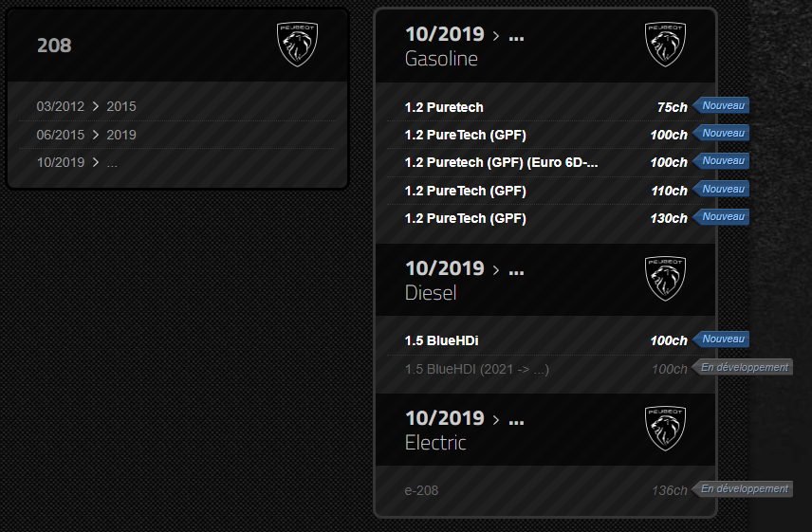Click the Peugeot logo beside Electric header

click(x=665, y=428)
